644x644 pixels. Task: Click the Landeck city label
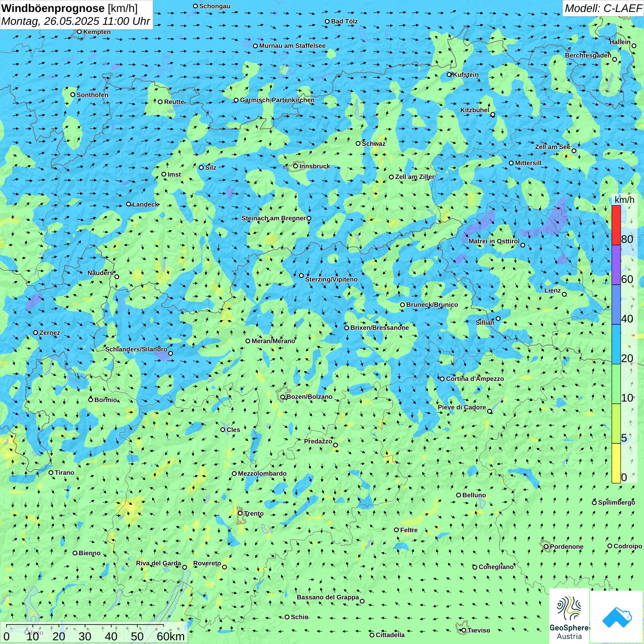[x=145, y=204]
